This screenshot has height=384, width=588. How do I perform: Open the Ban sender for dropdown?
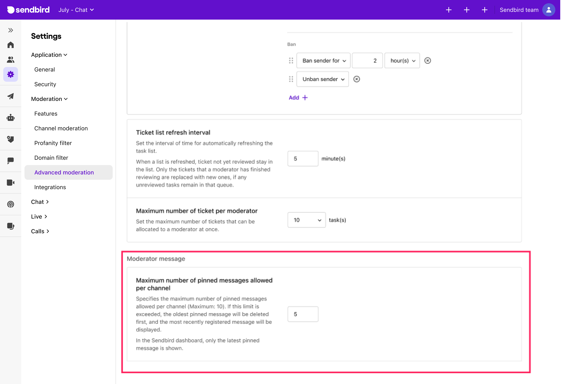[x=323, y=61]
